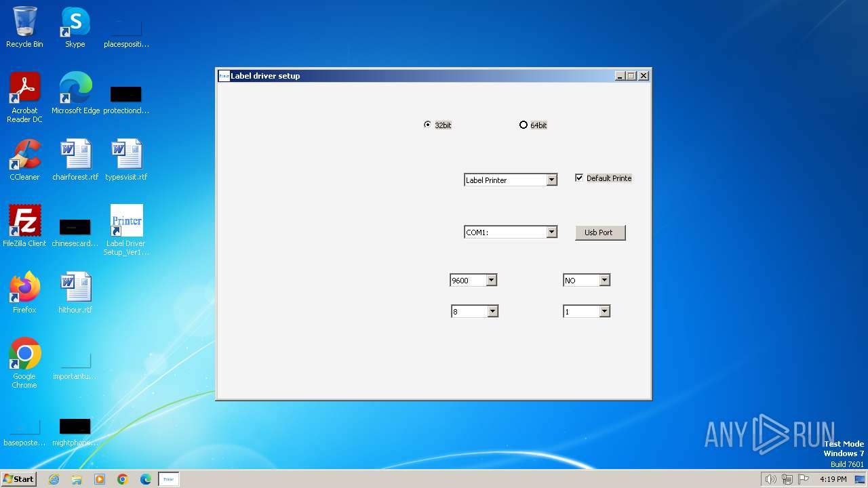Select the Firefox desktop shortcut

pyautogui.click(x=24, y=292)
